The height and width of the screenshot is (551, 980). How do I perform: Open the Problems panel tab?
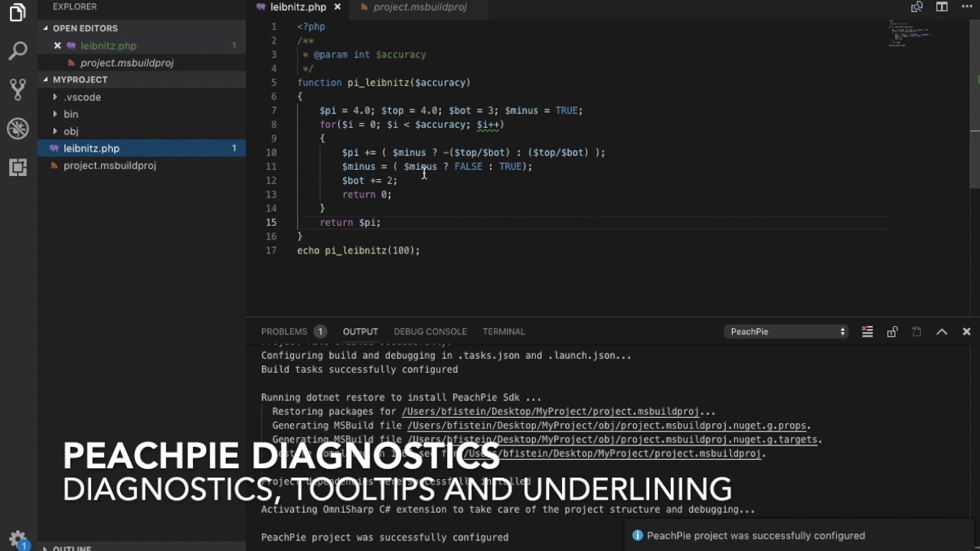(x=284, y=331)
